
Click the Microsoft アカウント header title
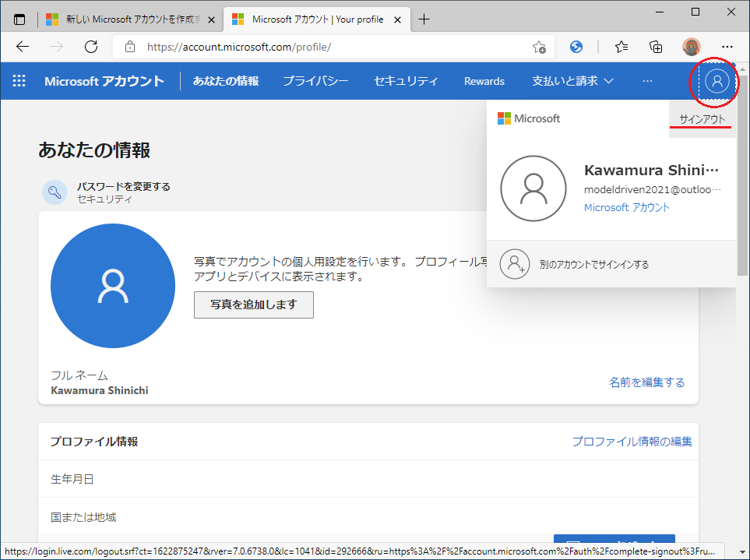104,81
